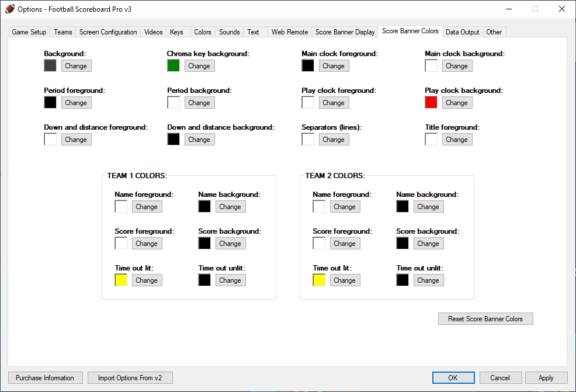Click the football app icon in title bar
The image size is (576, 392).
click(9, 9)
